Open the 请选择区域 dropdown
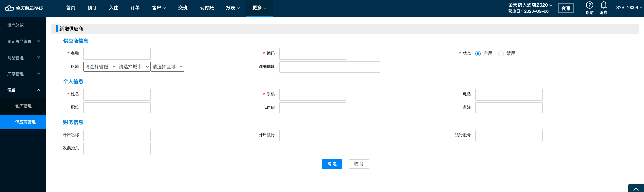The image size is (644, 192). (x=167, y=67)
